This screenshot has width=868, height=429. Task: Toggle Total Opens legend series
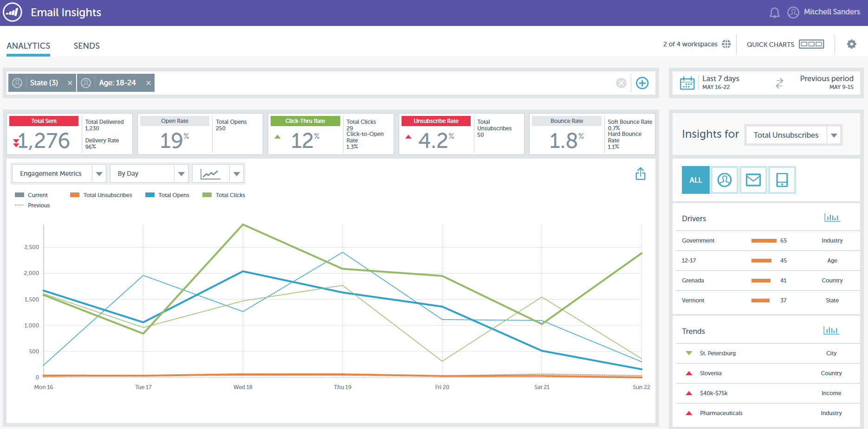(x=168, y=195)
